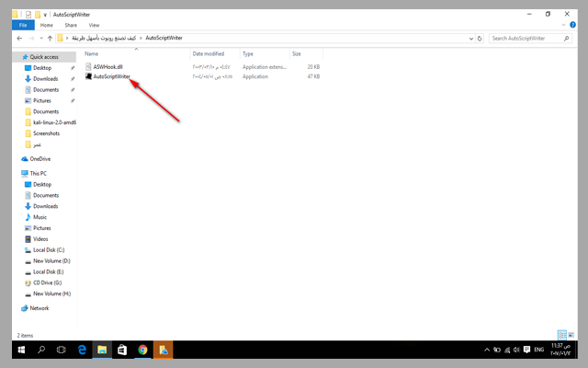Open CD Drive (G:)

[47, 282]
